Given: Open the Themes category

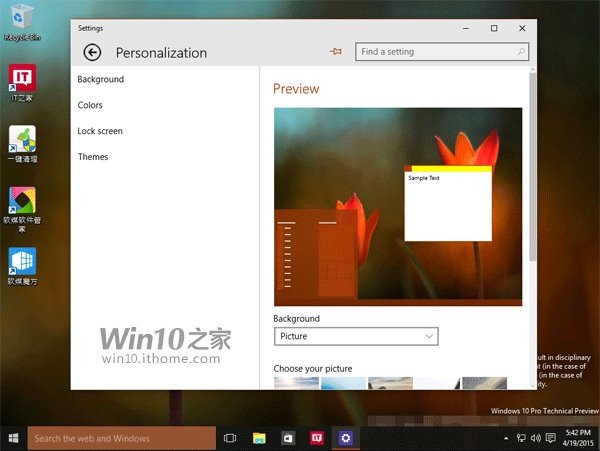Looking at the screenshot, I should pos(93,157).
